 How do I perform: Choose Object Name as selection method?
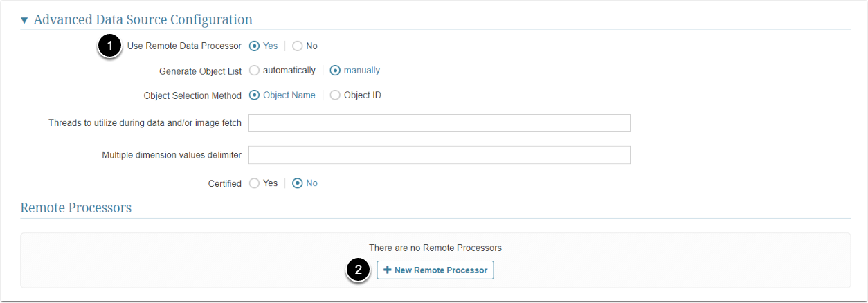click(255, 95)
